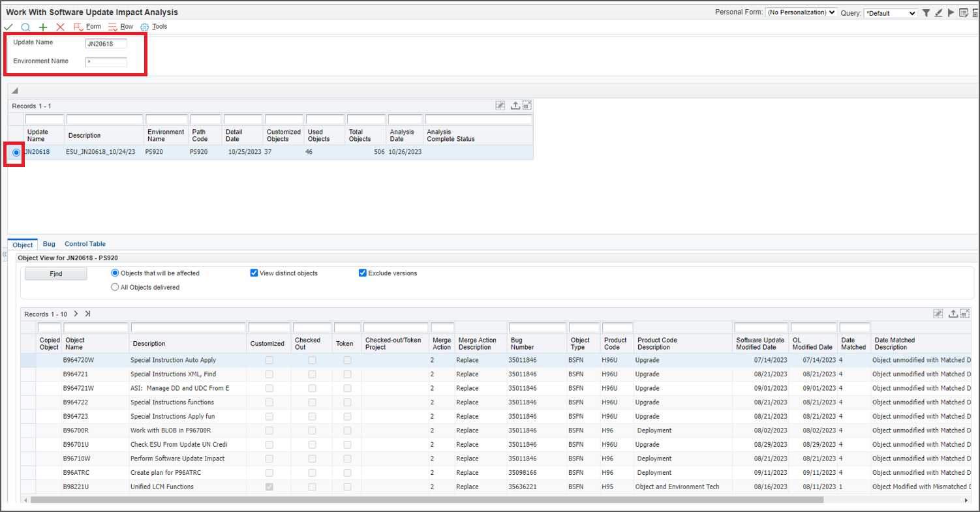This screenshot has height=512, width=980.
Task: Click Checked Out checkbox for B964721 row
Action: pos(313,374)
